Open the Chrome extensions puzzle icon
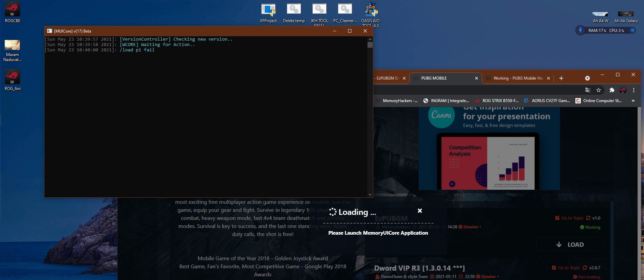Viewport: 644px width, 280px height. [612, 90]
